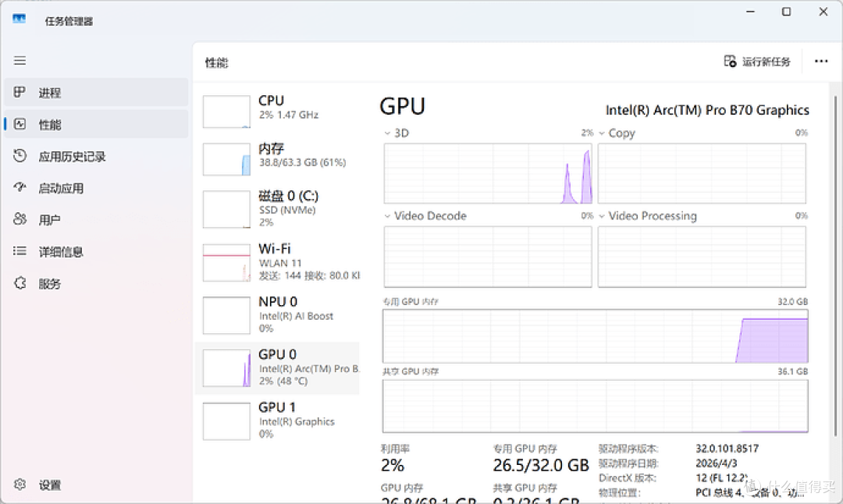Click the 3D engine utilization graph
Image resolution: width=843 pixels, height=504 pixels.
[488, 173]
